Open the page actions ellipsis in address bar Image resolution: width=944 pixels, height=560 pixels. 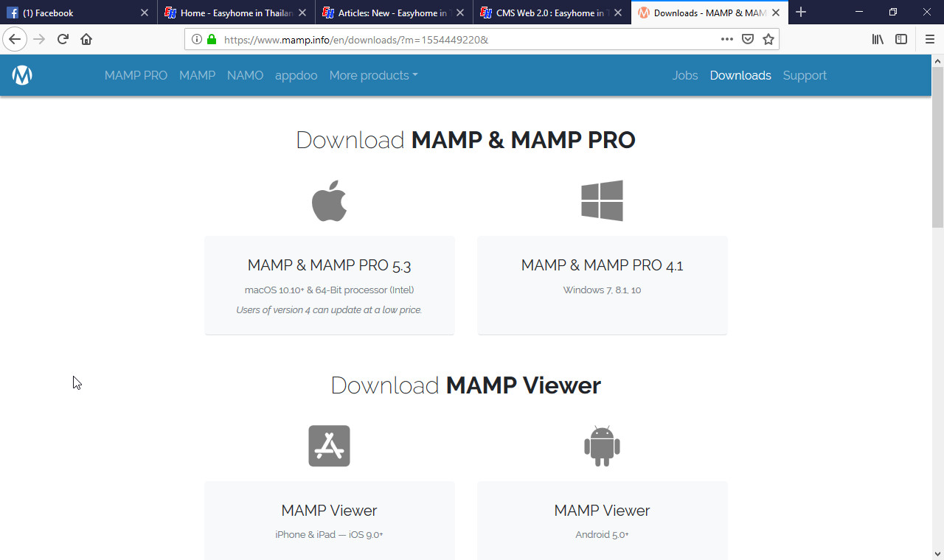[727, 39]
